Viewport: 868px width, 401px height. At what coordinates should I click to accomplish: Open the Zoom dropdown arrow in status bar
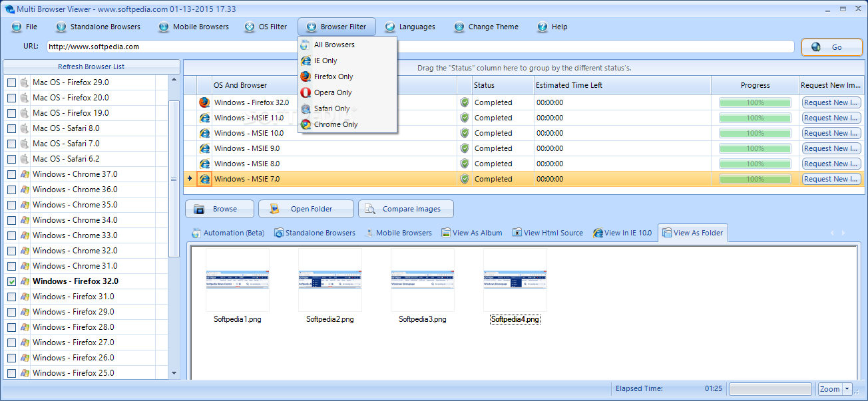[847, 389]
